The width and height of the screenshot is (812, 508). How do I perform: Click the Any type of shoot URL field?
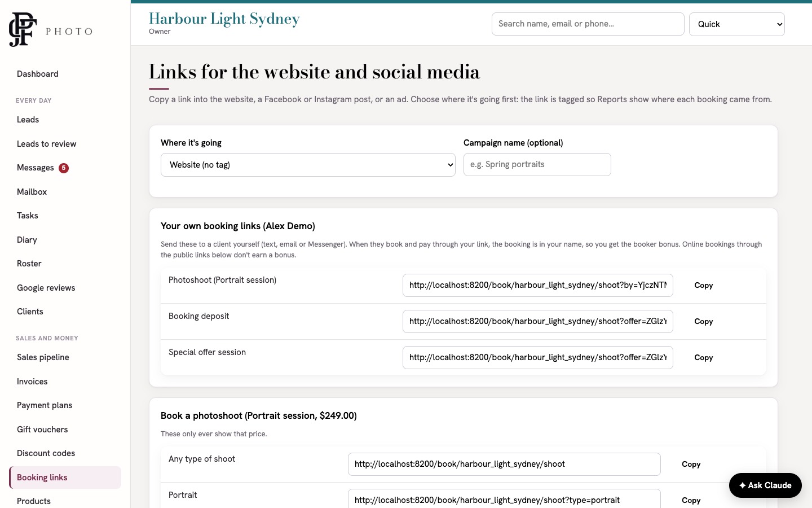tap(504, 464)
